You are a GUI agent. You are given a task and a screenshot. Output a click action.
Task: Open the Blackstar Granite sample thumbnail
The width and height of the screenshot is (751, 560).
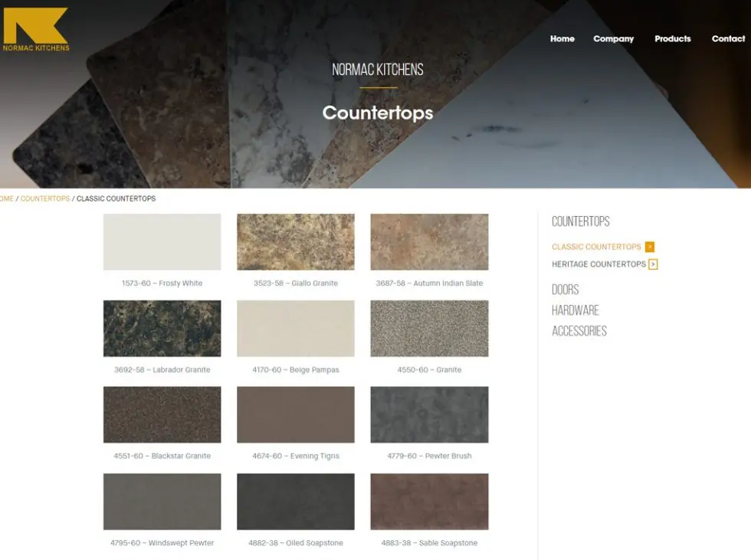tap(162, 414)
